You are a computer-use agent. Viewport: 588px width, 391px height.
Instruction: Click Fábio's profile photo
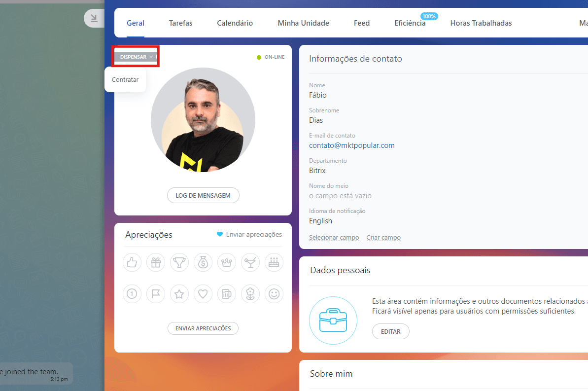point(203,120)
